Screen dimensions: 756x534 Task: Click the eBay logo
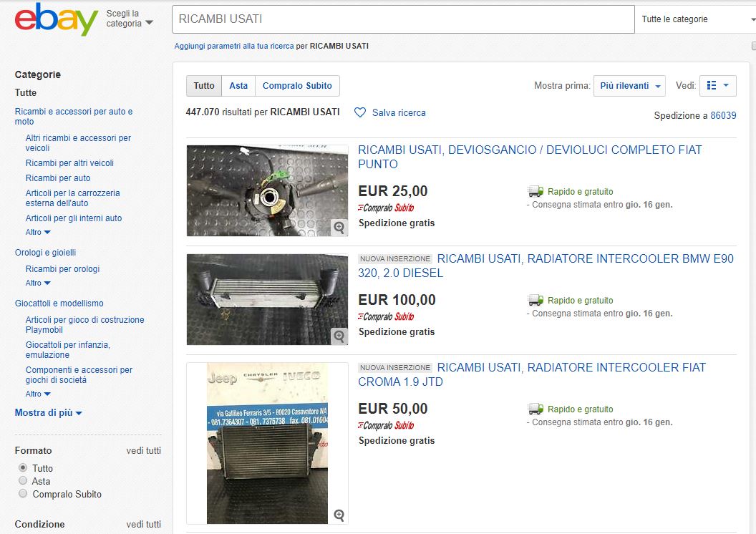point(57,19)
